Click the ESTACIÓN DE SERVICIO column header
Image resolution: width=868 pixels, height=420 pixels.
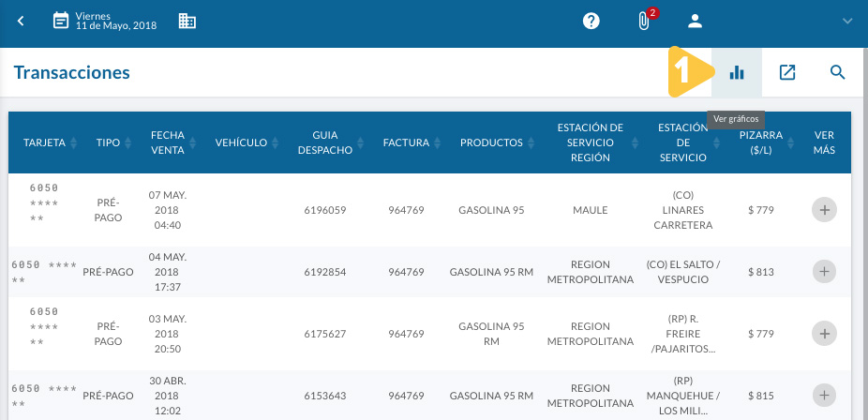tap(683, 142)
